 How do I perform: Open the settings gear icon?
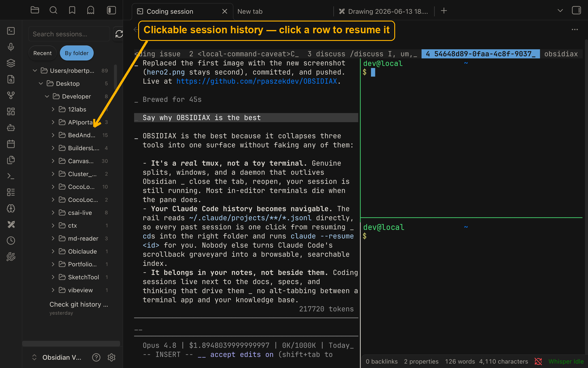(111, 357)
